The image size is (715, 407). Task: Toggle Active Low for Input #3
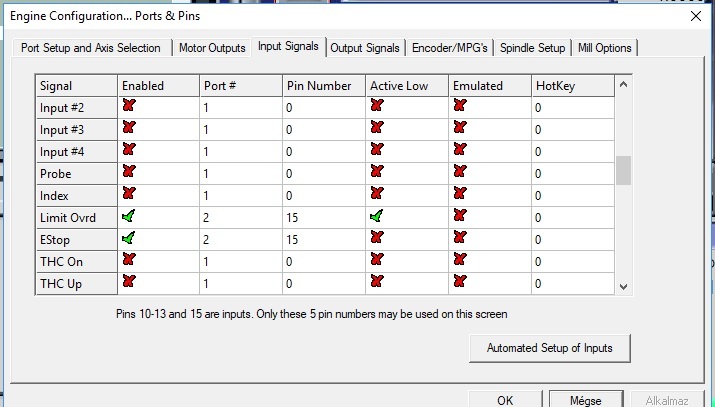[x=377, y=129]
